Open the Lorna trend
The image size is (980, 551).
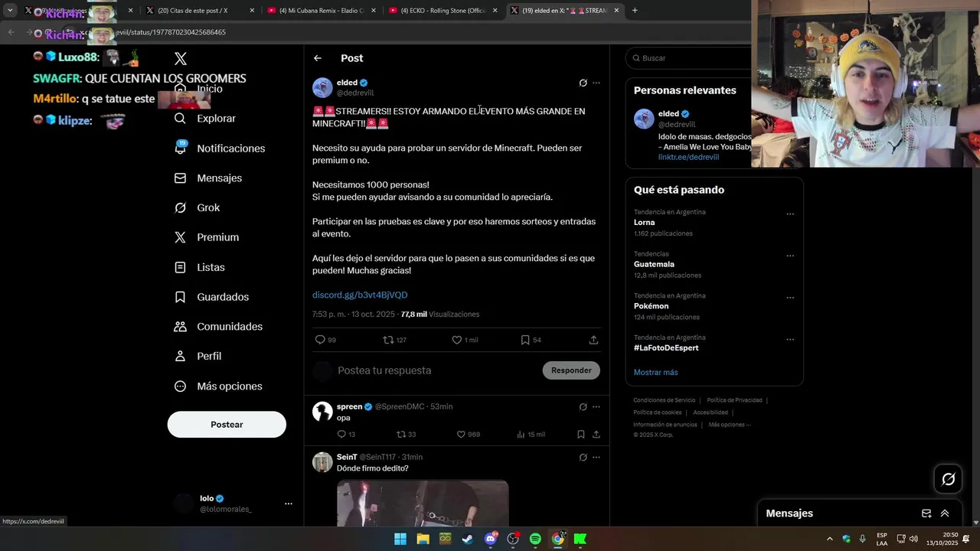[x=644, y=223]
